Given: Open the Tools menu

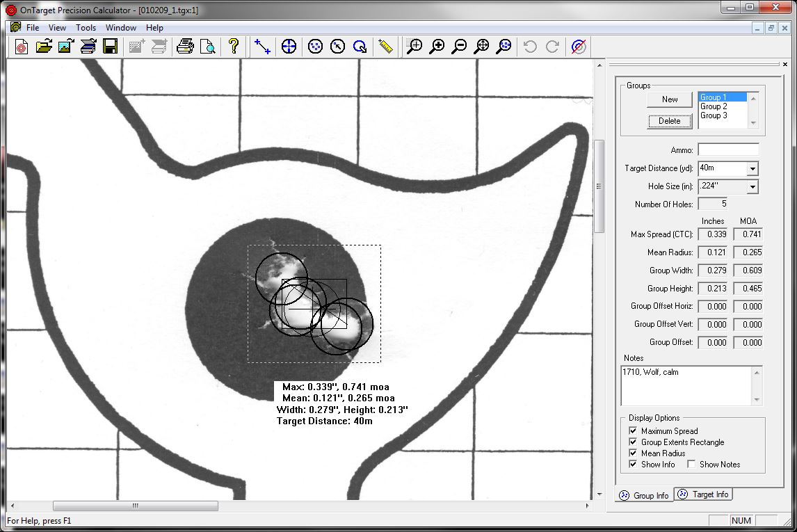Looking at the screenshot, I should tap(86, 27).
